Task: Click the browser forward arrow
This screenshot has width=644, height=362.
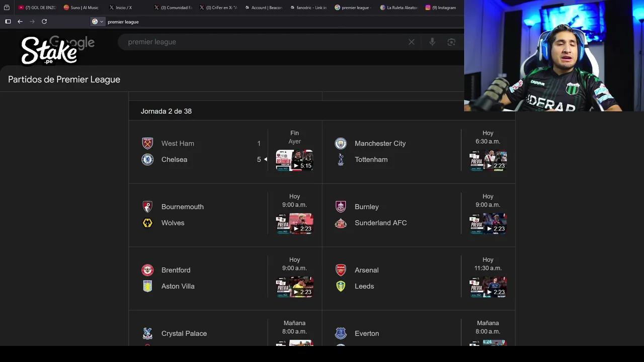Action: 32,22
